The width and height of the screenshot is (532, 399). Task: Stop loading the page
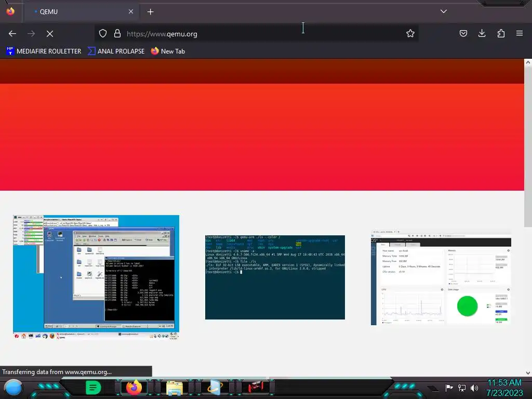(x=50, y=34)
